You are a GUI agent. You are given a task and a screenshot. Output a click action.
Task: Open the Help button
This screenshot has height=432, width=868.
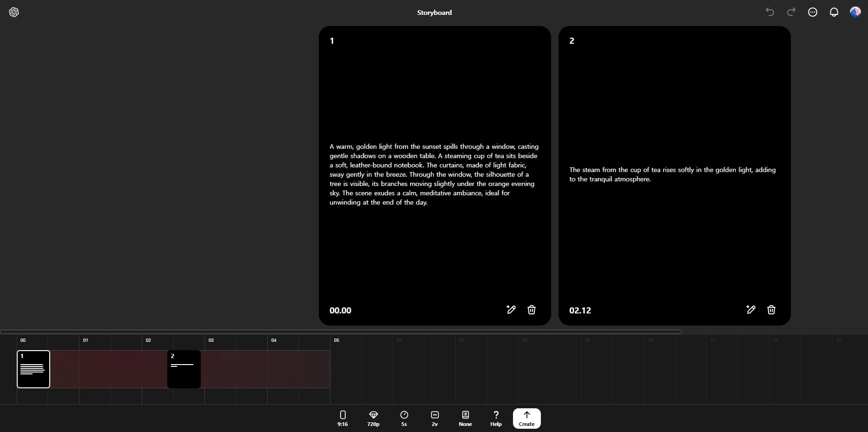tap(496, 418)
